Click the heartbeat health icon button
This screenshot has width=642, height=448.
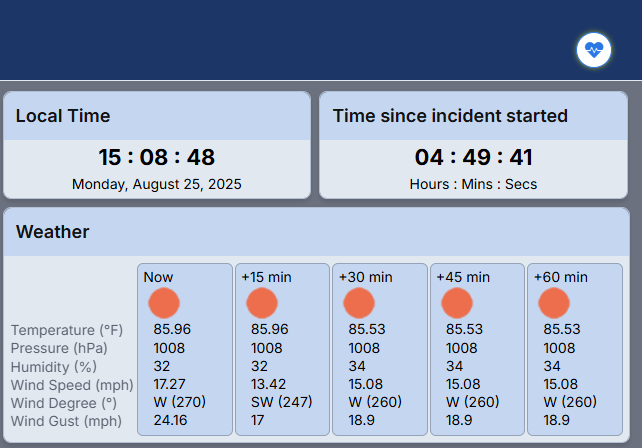click(594, 50)
